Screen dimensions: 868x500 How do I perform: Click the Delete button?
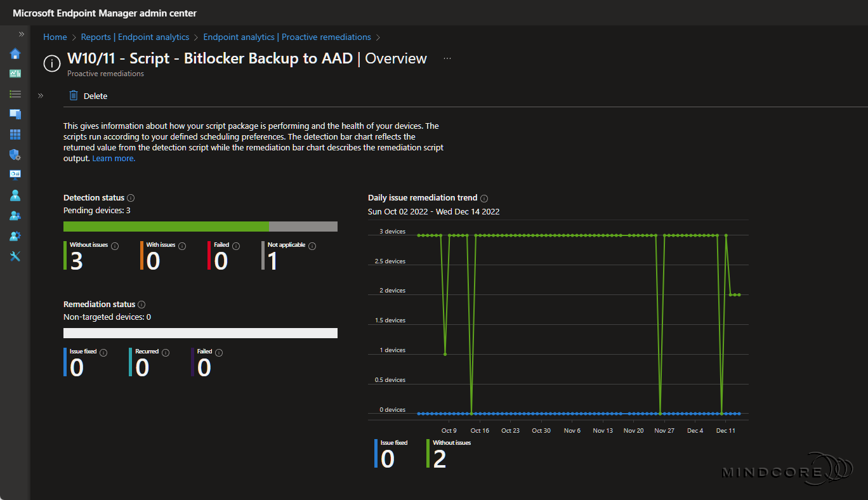click(94, 95)
